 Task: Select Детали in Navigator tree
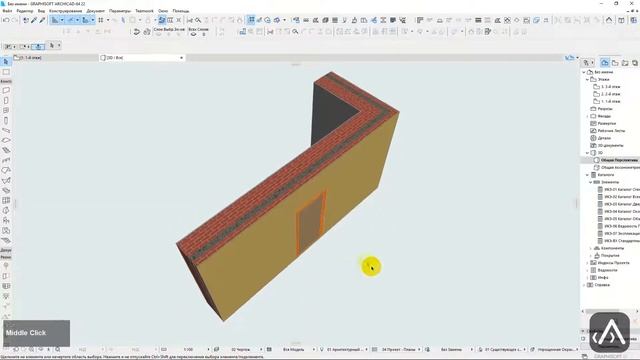coord(604,138)
